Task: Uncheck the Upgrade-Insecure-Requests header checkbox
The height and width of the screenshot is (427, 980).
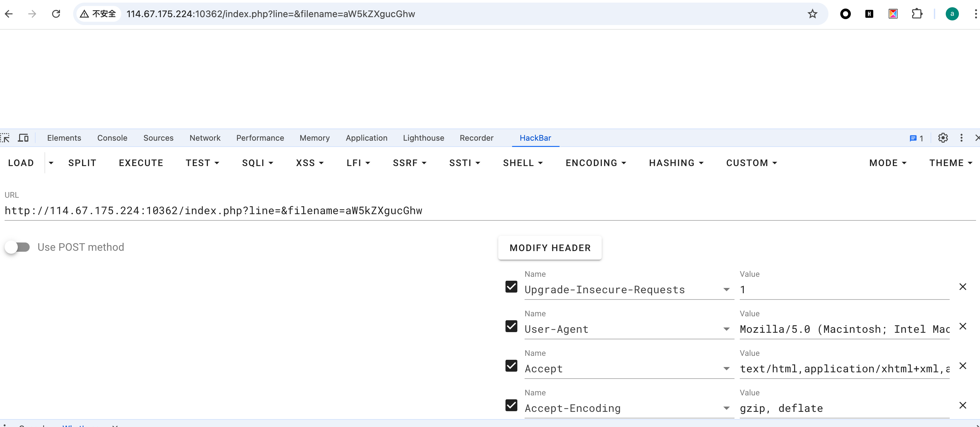Action: (511, 287)
